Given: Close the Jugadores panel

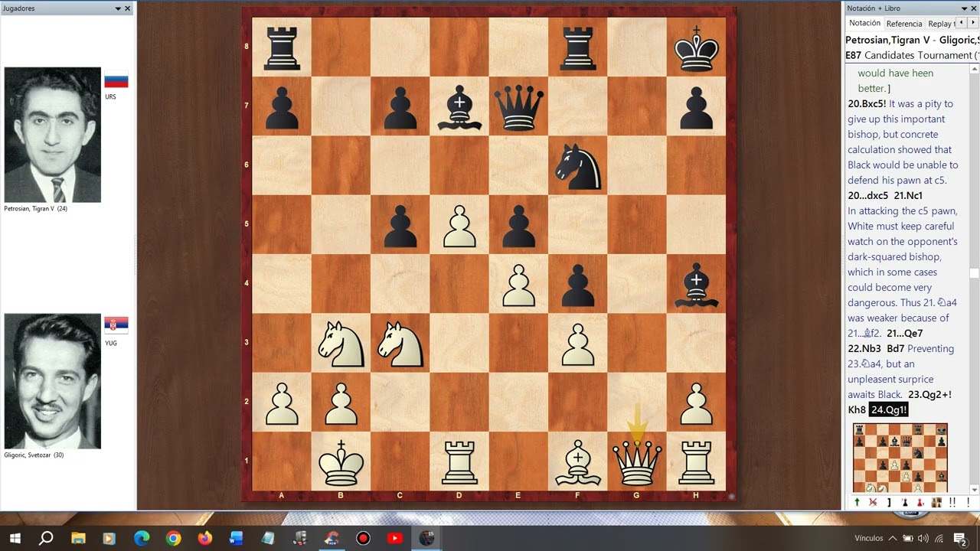Looking at the screenshot, I should pos(128,8).
